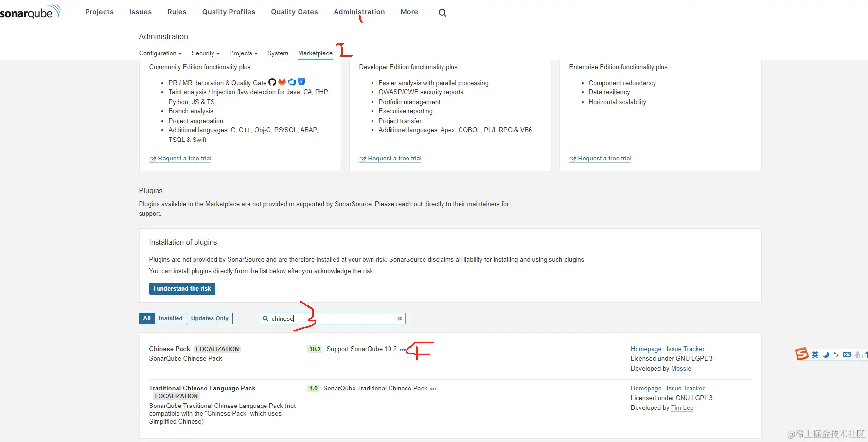Open developer Mossle link
Viewport: 868px width, 442px height.
[x=681, y=369]
